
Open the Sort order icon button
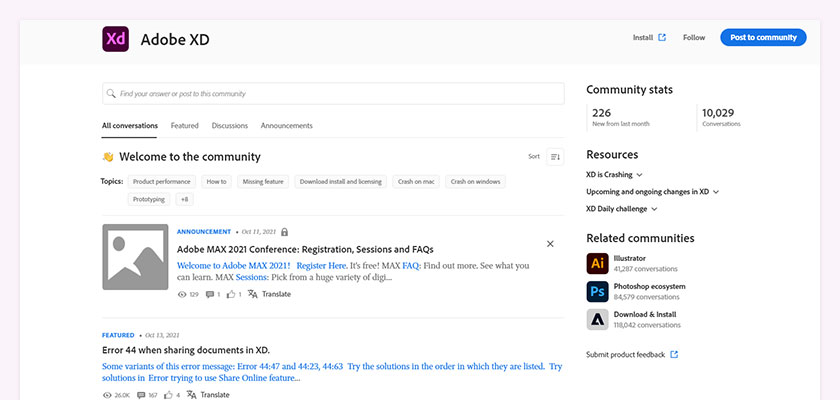[x=555, y=156]
